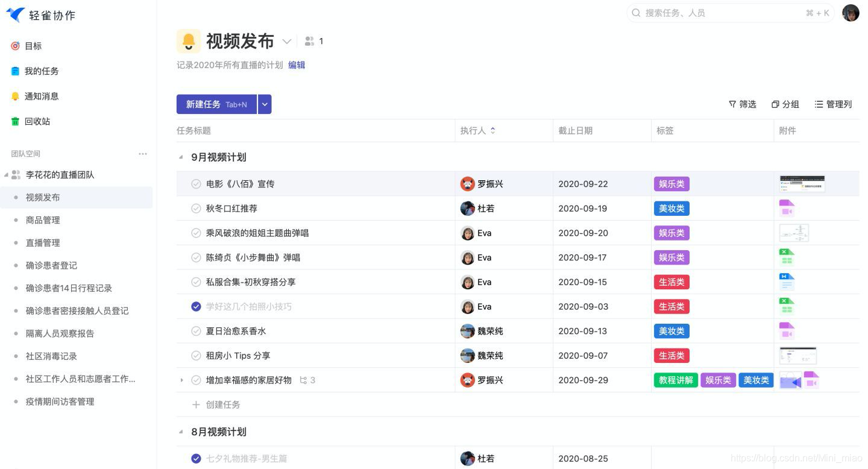
Task: Select the purple 娱乐类 tag on 电影《八佰》宣传
Action: [671, 184]
